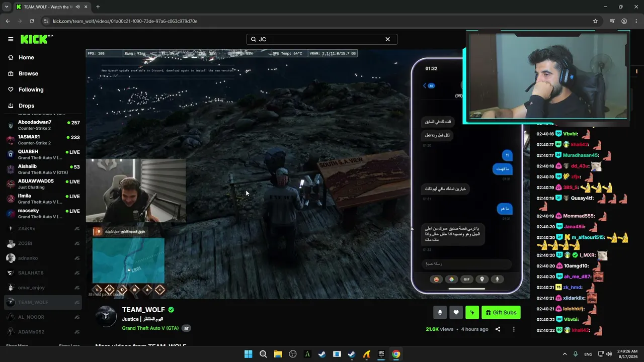644x362 pixels.
Task: Open the Windows Start menu
Action: tap(248, 354)
